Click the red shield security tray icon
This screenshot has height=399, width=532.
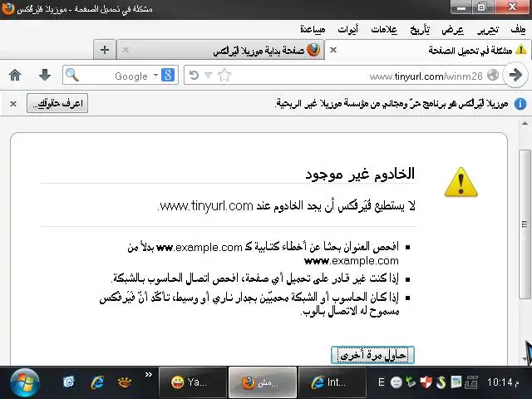pos(426,382)
